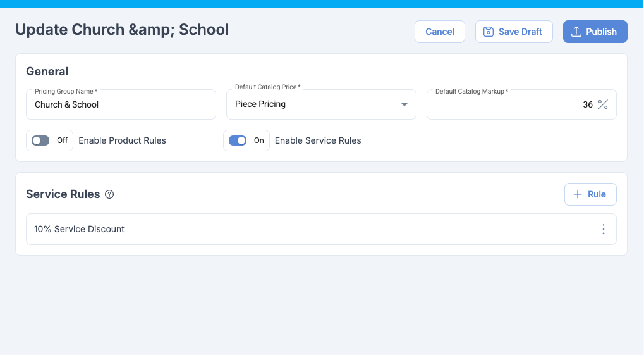Click the upload arrow icon in Publish
Screen dimensions: 644x355
576,32
